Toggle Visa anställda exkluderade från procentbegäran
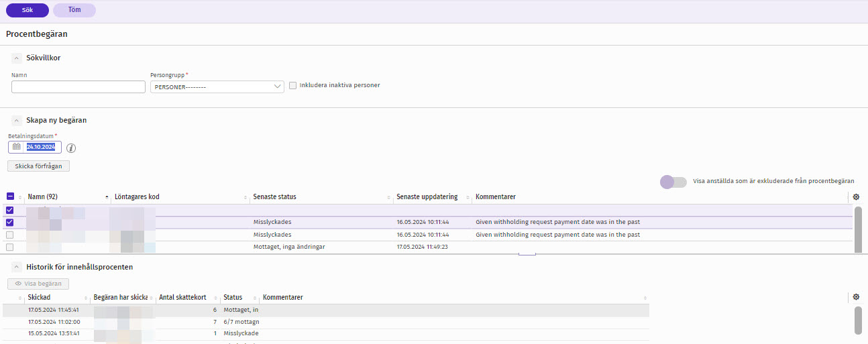The image size is (868, 344). point(673,182)
